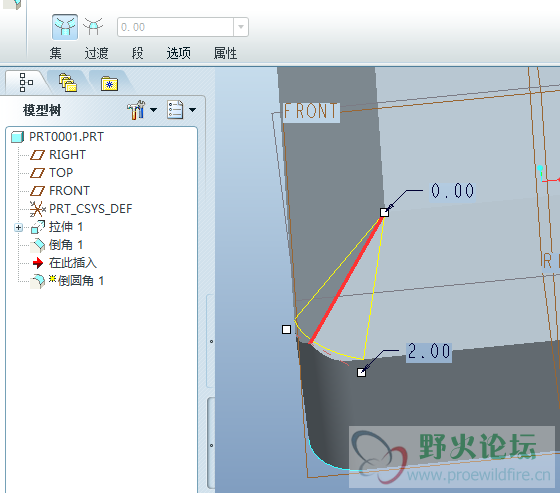Click the upper radius drag handle near 0.00
560x493 pixels.
384,213
